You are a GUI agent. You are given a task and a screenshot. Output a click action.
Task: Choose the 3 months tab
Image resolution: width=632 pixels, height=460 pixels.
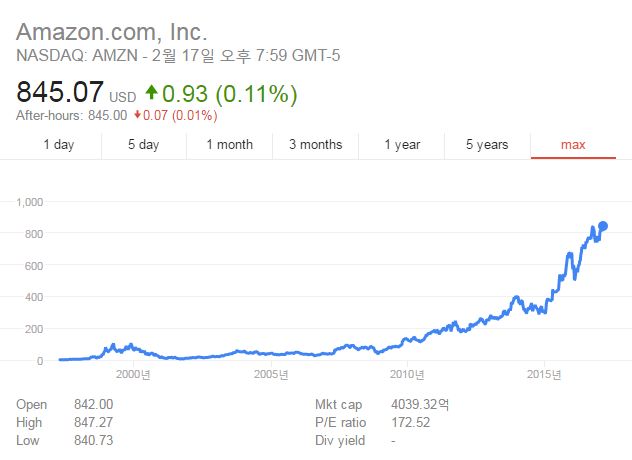(316, 145)
